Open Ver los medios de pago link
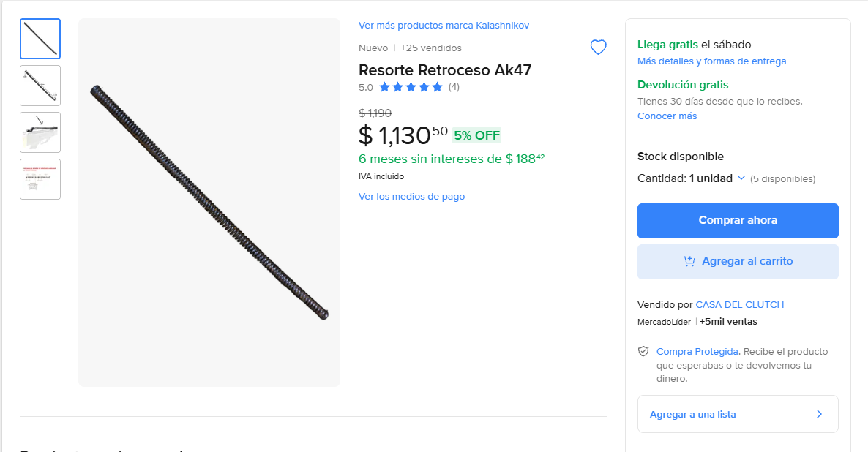The image size is (868, 452). [x=411, y=197]
